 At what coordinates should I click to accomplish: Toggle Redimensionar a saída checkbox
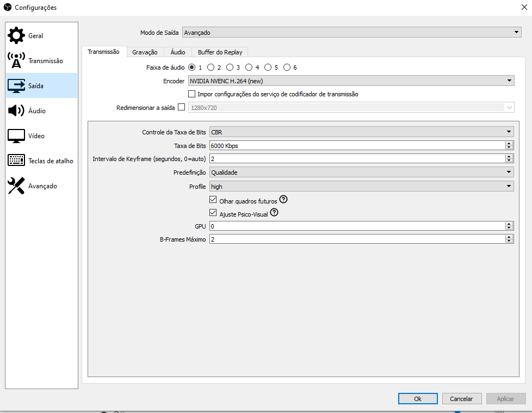(x=182, y=107)
